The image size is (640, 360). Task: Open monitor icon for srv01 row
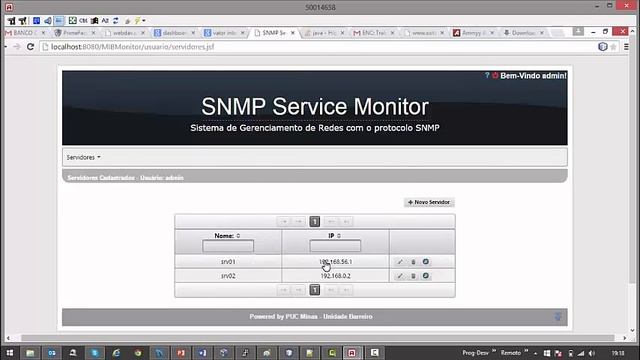426,262
